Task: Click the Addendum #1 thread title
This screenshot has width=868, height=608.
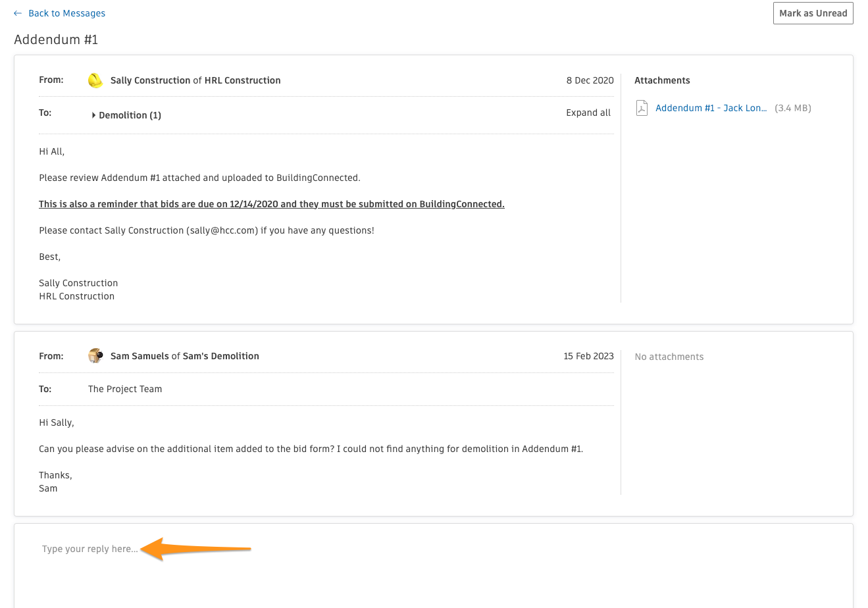Action: 56,39
